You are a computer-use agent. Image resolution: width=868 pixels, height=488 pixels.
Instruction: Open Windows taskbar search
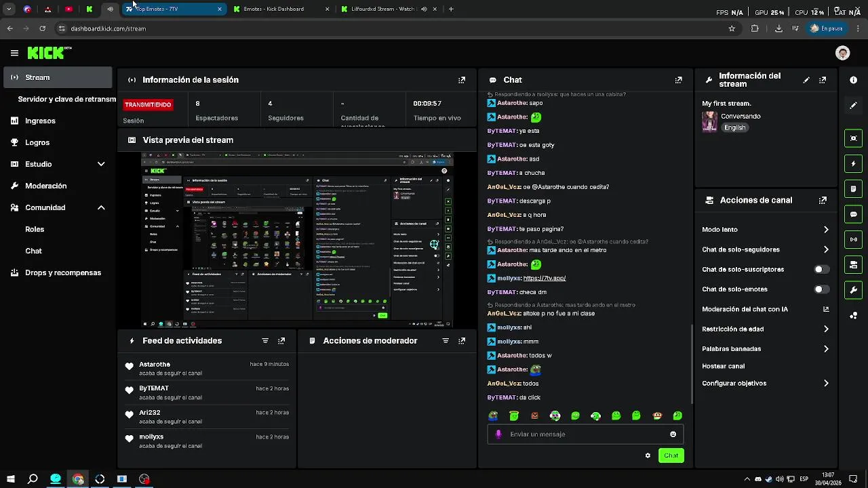click(33, 479)
